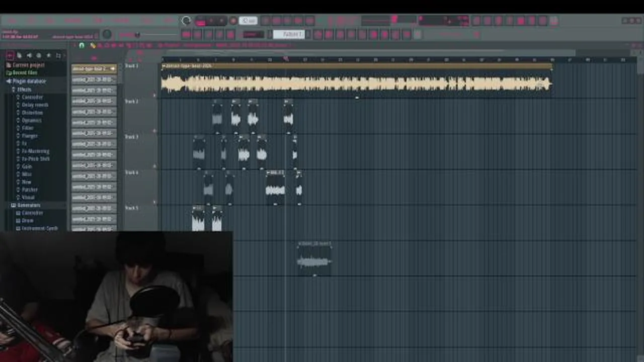The width and height of the screenshot is (644, 362).
Task: Open the Pattern 1 selector
Action: point(289,34)
